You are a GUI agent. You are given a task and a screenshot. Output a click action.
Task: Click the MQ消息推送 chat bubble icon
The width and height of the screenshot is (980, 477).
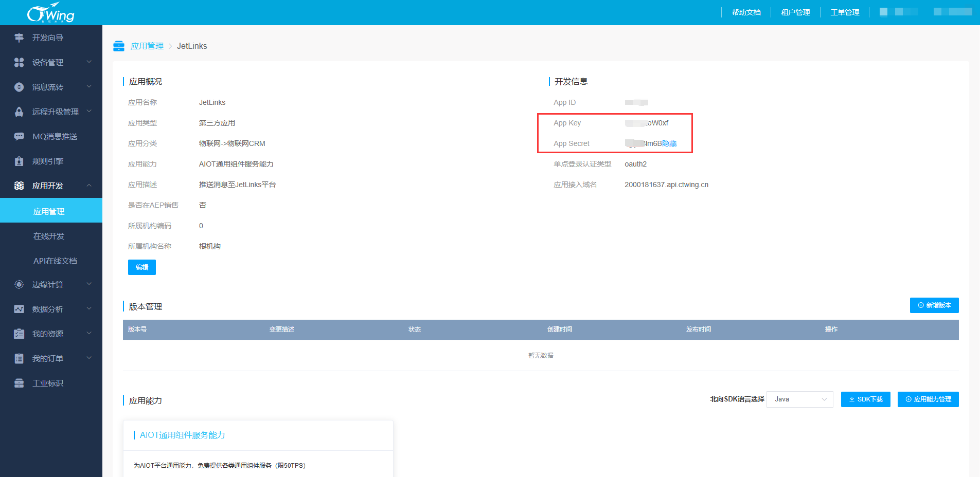[19, 136]
